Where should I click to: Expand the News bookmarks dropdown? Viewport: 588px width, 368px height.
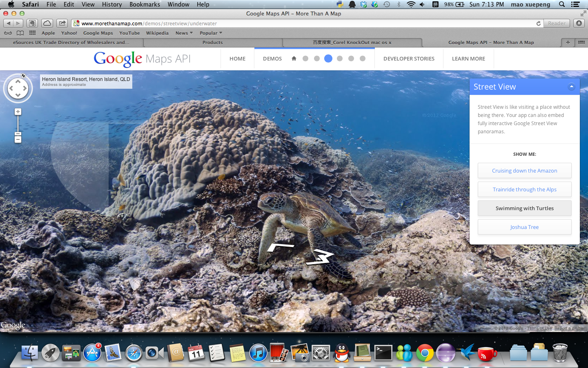tap(184, 33)
